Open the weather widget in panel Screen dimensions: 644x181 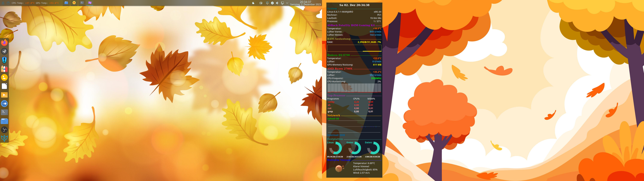[x=253, y=3]
